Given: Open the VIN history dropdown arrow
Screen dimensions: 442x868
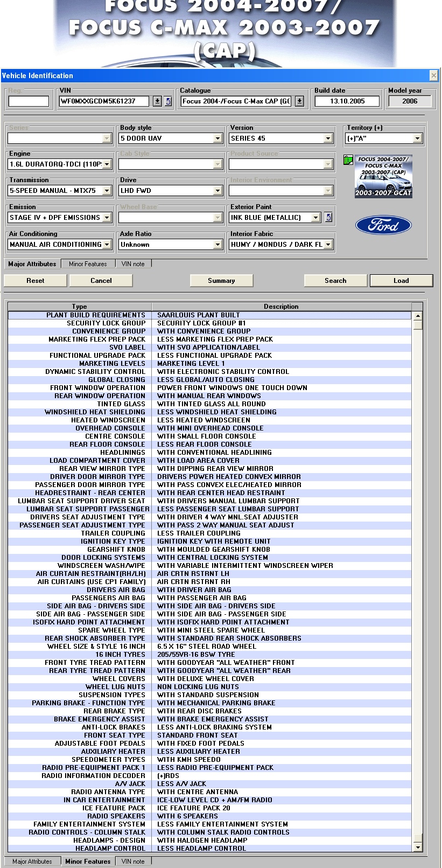Looking at the screenshot, I should tap(157, 101).
